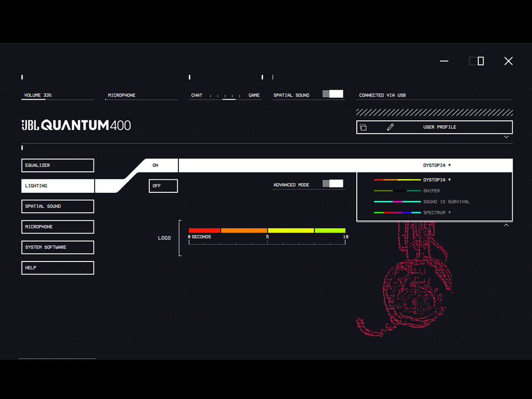
Task: Collapse the lighting preset list chevron
Action: pos(506,225)
